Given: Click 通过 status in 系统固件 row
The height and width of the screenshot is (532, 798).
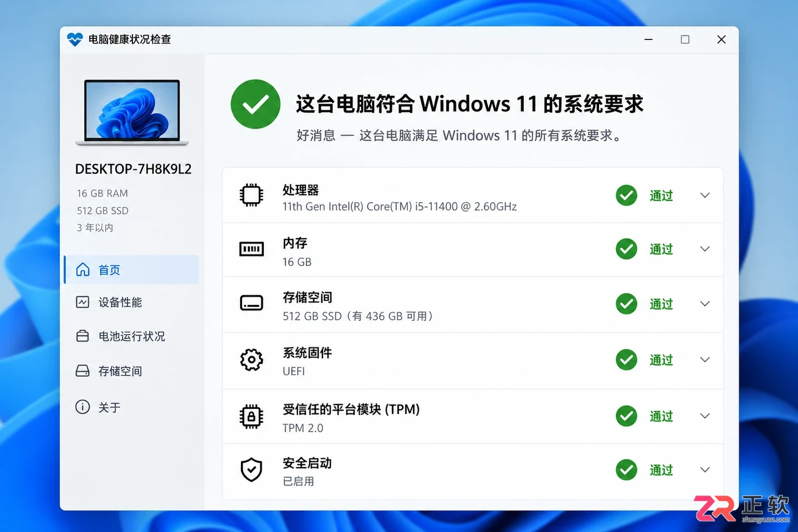Looking at the screenshot, I should tap(661, 360).
